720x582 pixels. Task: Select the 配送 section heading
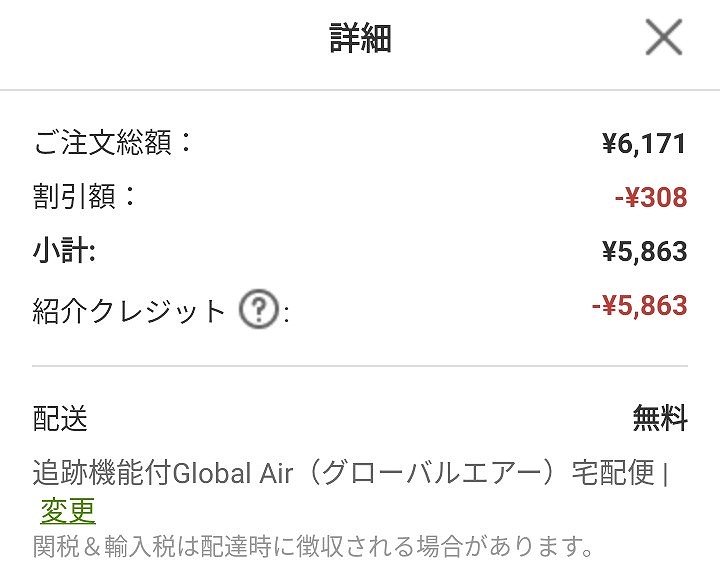[60, 419]
